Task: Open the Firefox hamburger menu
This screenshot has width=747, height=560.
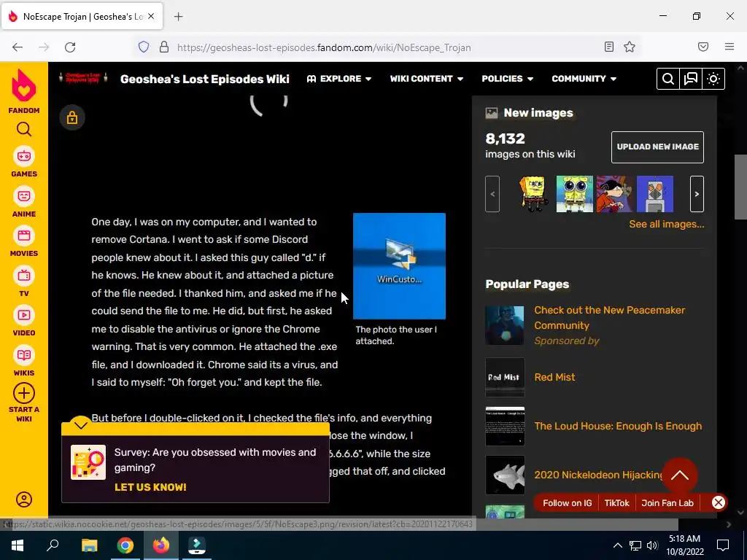Action: pos(729,47)
